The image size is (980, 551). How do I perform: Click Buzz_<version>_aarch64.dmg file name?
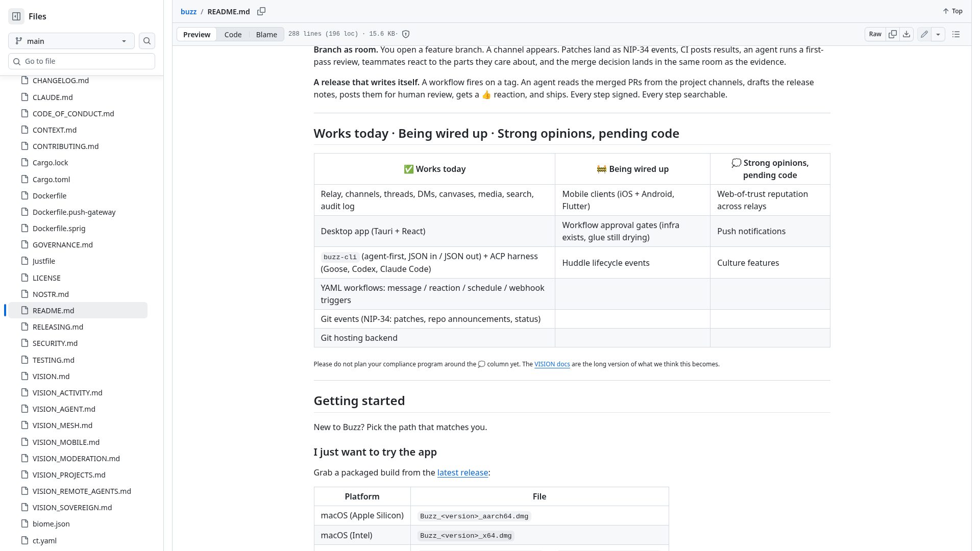pos(474,516)
